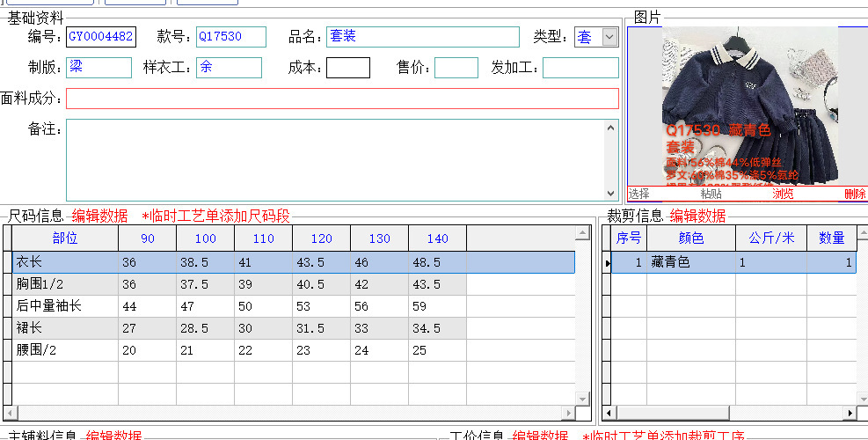This screenshot has height=440, width=868.
Task: Click size table vertical scrollbar up arrow
Action: 582,233
